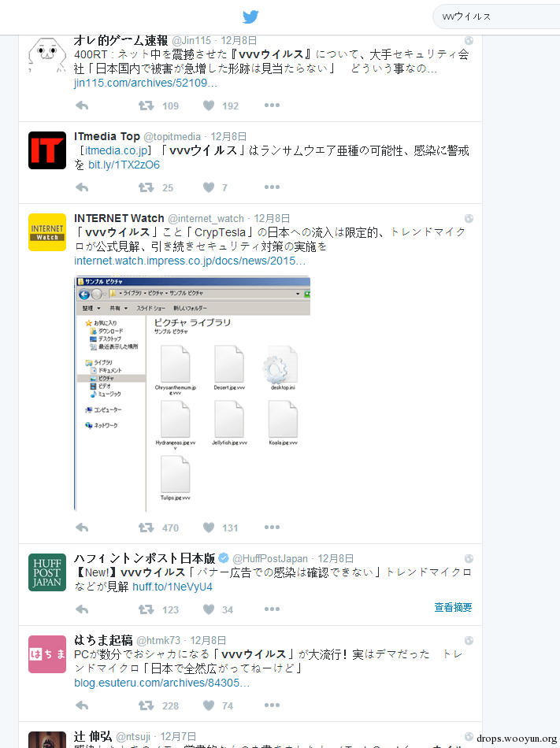Click the はちま起稿 pink avatar

click(x=46, y=654)
